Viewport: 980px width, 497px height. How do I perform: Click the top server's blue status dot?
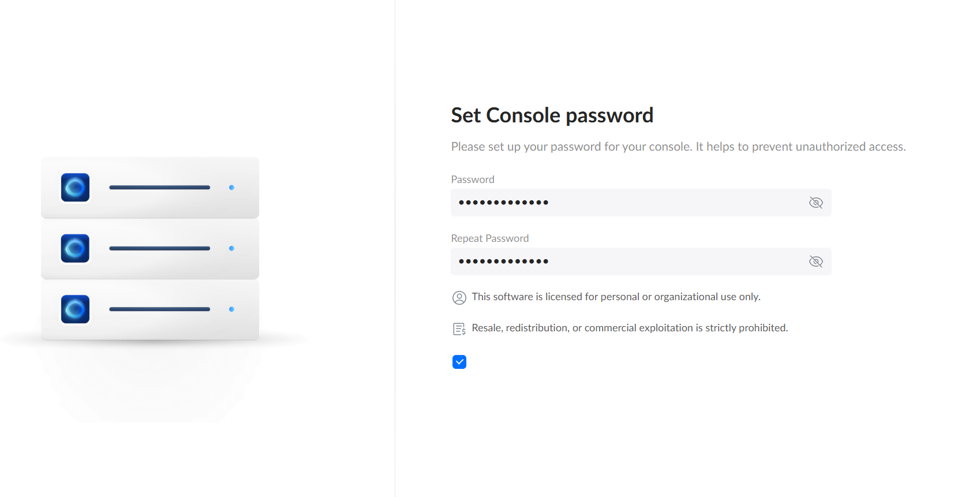[x=231, y=188]
